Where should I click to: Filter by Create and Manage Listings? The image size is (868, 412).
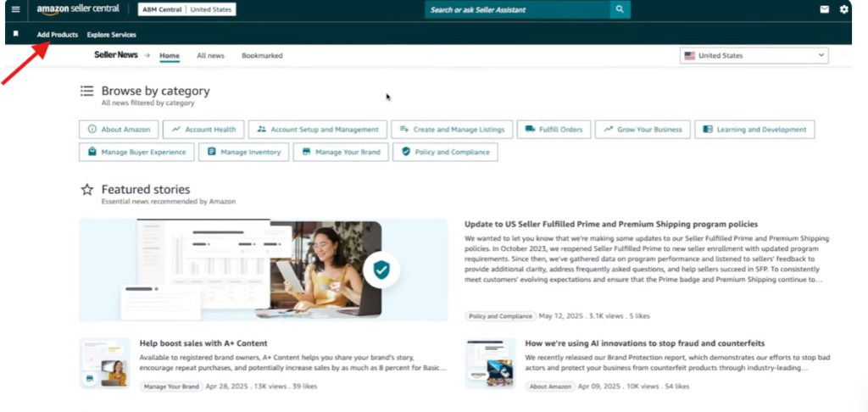point(452,130)
